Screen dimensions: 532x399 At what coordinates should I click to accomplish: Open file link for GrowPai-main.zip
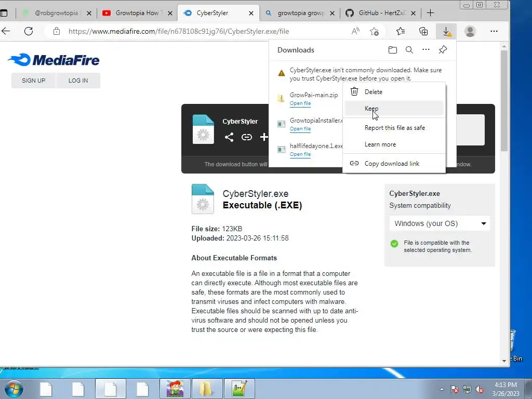(300, 103)
